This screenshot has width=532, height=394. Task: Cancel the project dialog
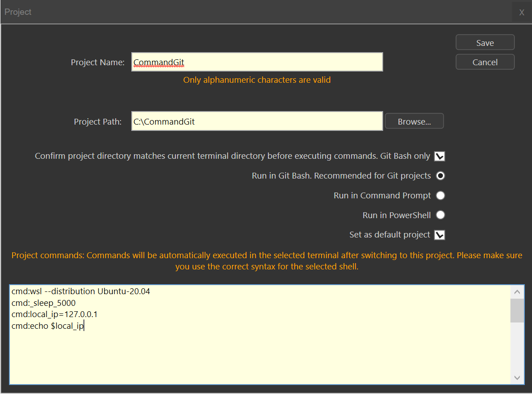[x=485, y=62]
